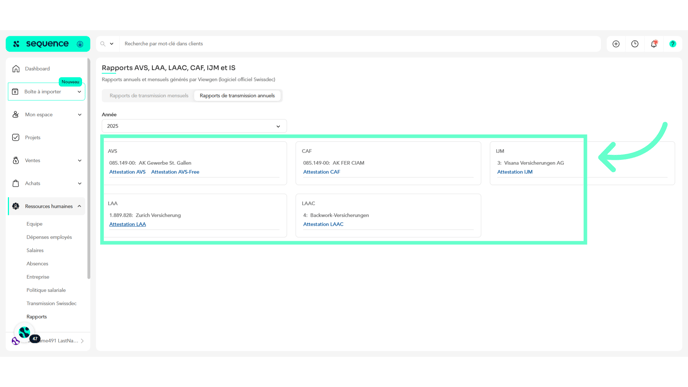The height and width of the screenshot is (387, 688).
Task: Open the notifications bell
Action: (x=654, y=44)
